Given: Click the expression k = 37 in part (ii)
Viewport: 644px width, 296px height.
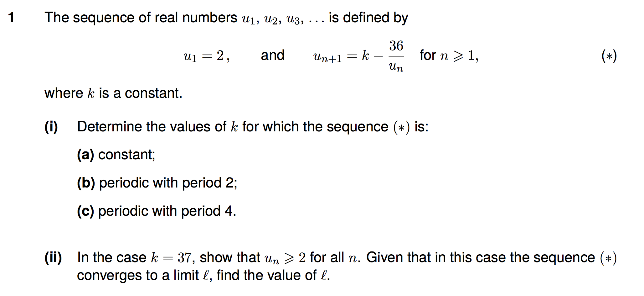Looking at the screenshot, I should (171, 258).
